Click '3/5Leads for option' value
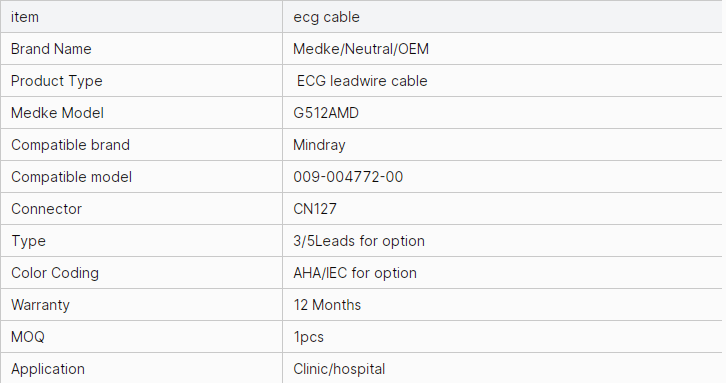Screen dimensions: 726x383 point(359,241)
